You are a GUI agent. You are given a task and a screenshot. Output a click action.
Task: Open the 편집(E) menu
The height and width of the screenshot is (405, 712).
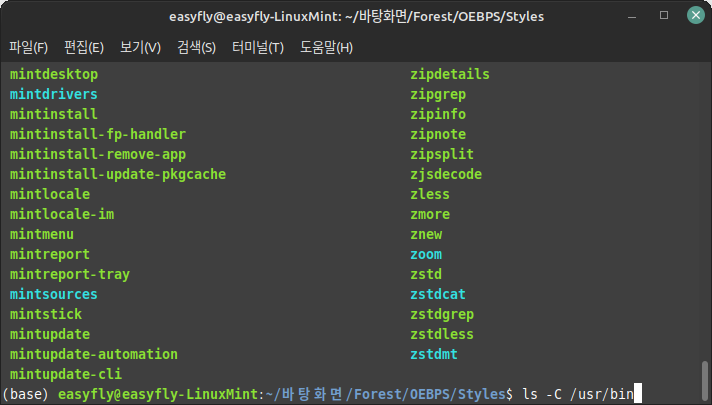coord(84,47)
